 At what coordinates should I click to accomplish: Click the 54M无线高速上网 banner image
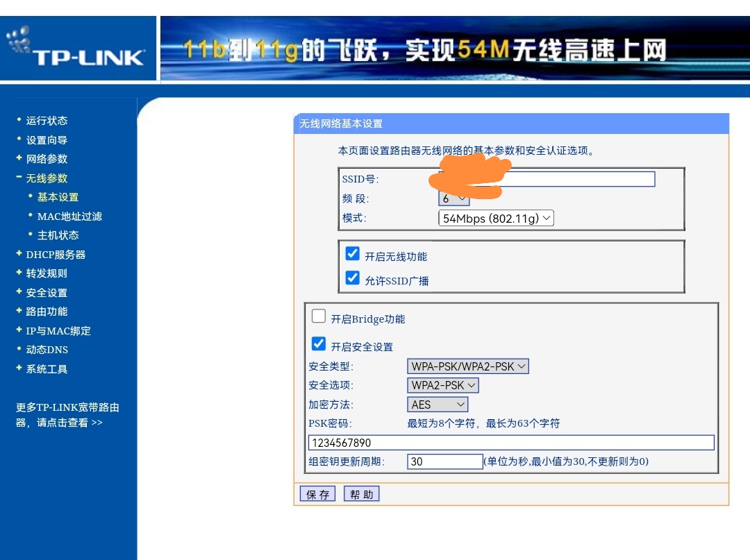tap(455, 49)
